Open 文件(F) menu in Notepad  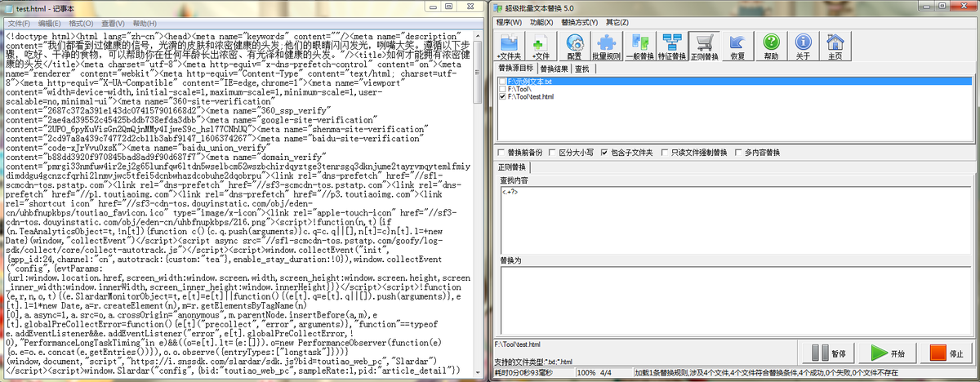pos(18,23)
